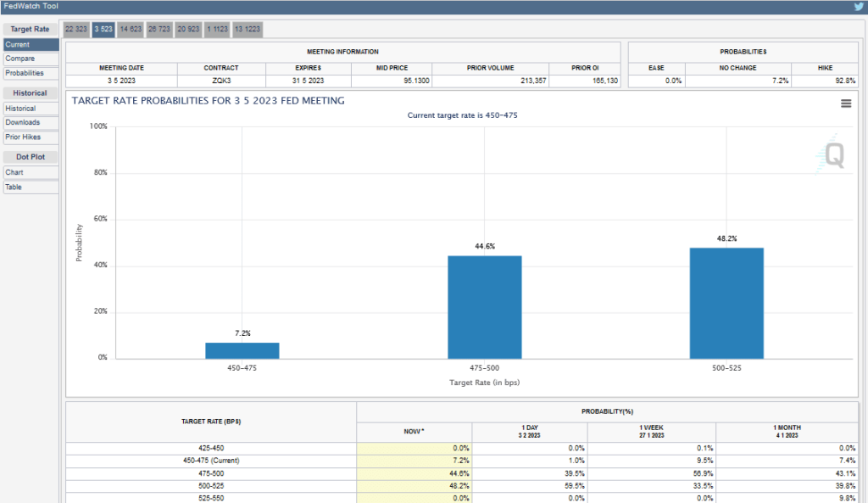Click the 475-500 probability bar
The height and width of the screenshot is (503, 868).
pyautogui.click(x=485, y=305)
